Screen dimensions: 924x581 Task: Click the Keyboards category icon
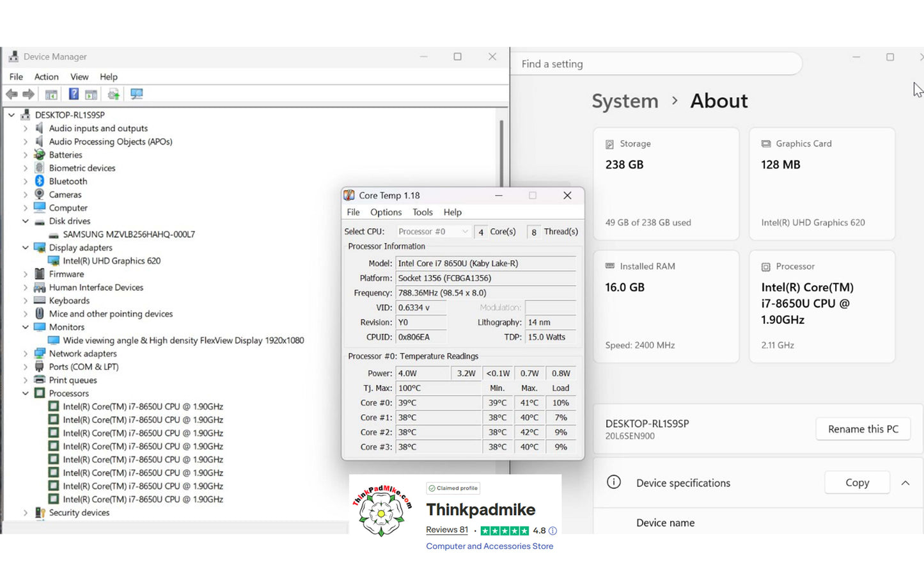click(40, 301)
